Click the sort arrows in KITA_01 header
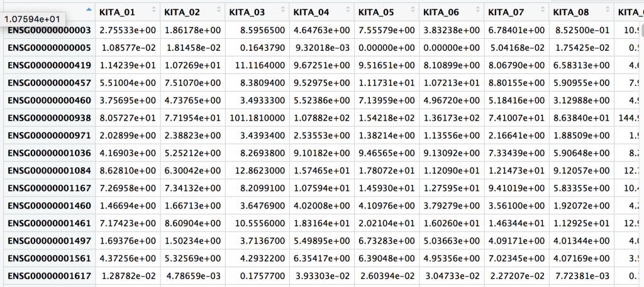644x287 pixels. [x=155, y=9]
